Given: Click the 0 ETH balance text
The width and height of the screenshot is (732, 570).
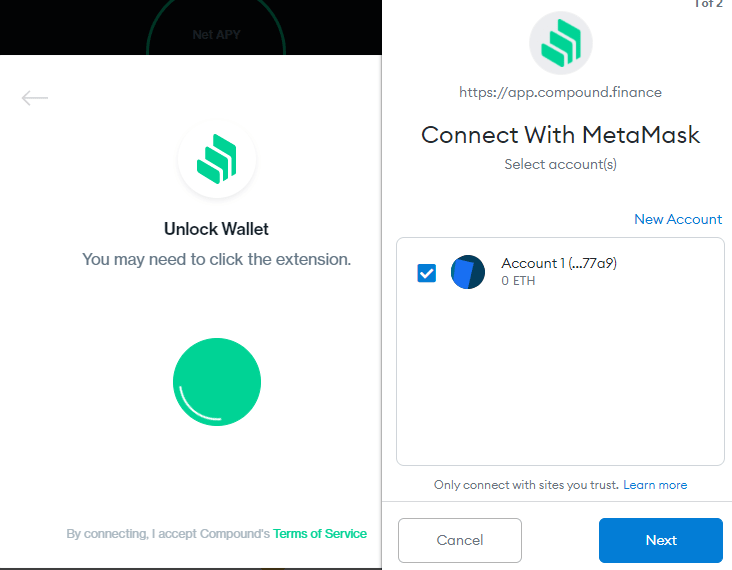Looking at the screenshot, I should coord(518,281).
